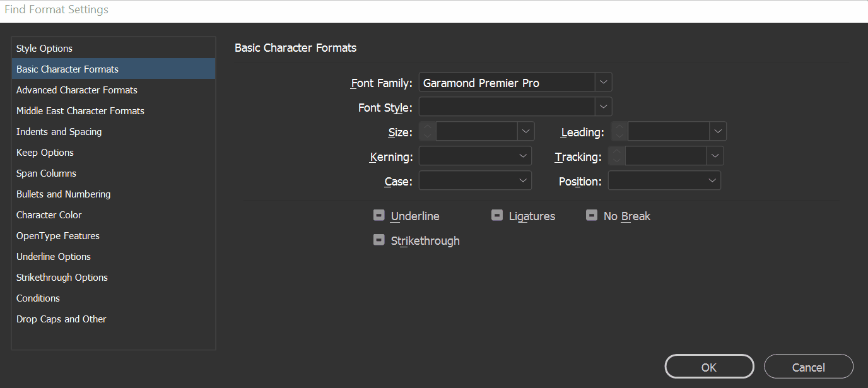The image size is (868, 388).
Task: Click the Leading value field
Action: click(x=669, y=131)
